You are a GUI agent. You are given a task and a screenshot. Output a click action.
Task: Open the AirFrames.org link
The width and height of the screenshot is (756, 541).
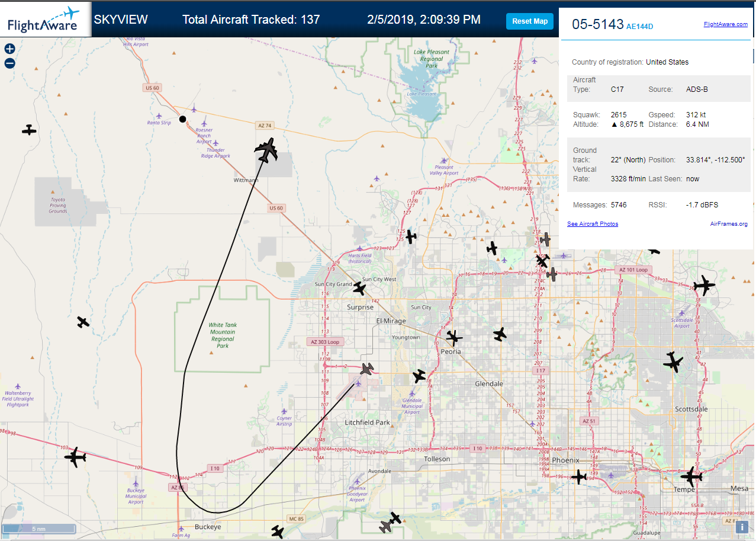point(729,224)
